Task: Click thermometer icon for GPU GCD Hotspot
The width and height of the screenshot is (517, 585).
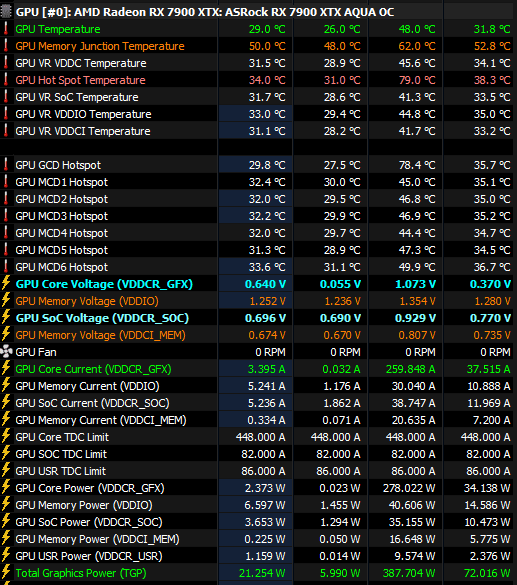Action: (6, 165)
